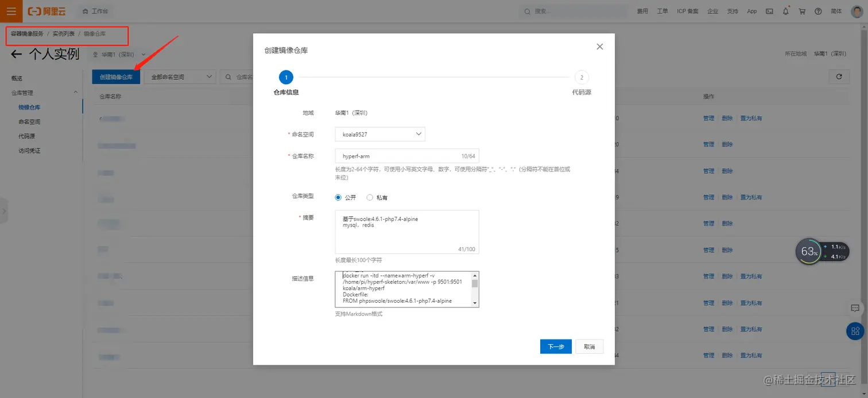The image size is (868, 398).
Task: Click into the 仓库名称 field with hyperf-arm
Action: click(x=407, y=156)
